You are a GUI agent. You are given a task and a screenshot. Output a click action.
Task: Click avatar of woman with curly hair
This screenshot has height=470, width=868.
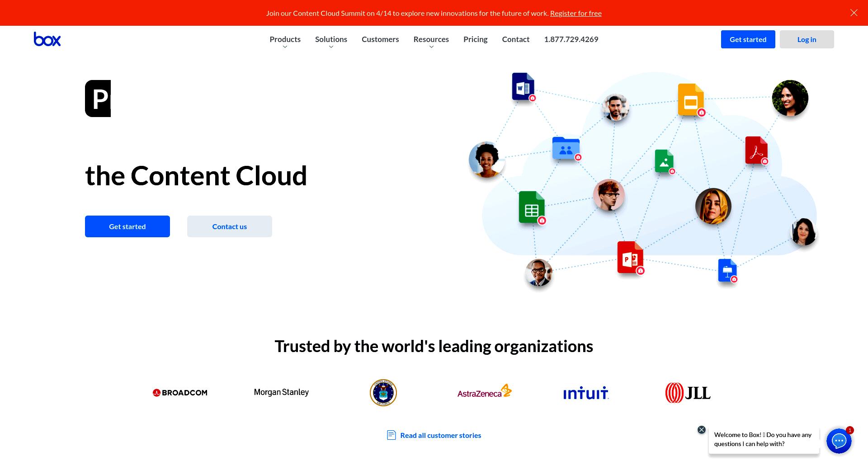click(x=486, y=160)
